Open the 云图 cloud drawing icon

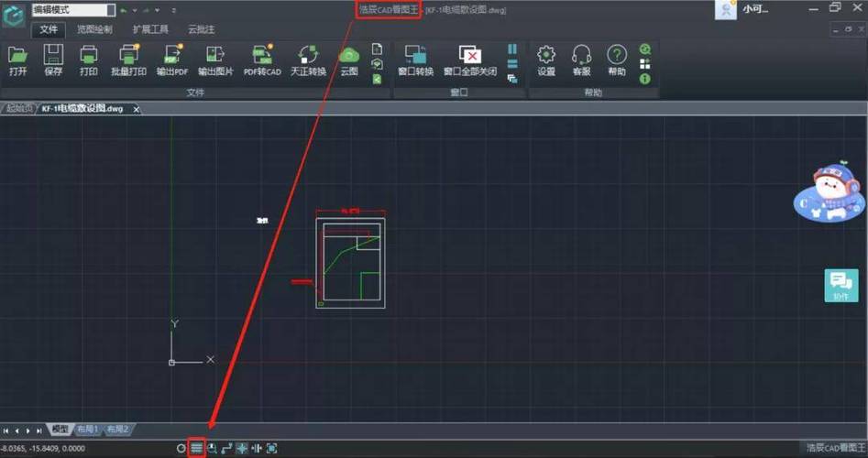point(349,60)
